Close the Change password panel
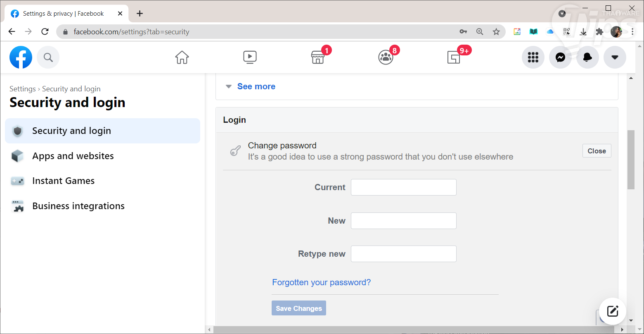The width and height of the screenshot is (644, 334). pyautogui.click(x=597, y=151)
